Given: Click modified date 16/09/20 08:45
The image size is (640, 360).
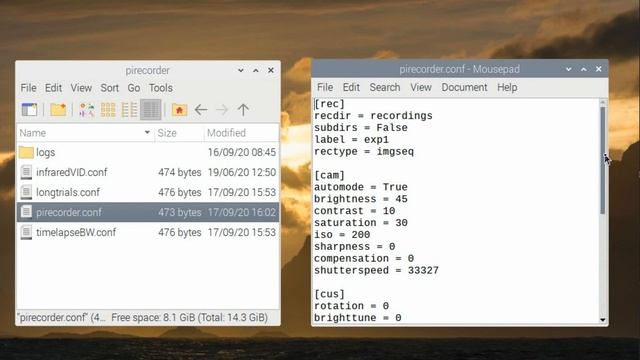Looking at the screenshot, I should [x=242, y=152].
